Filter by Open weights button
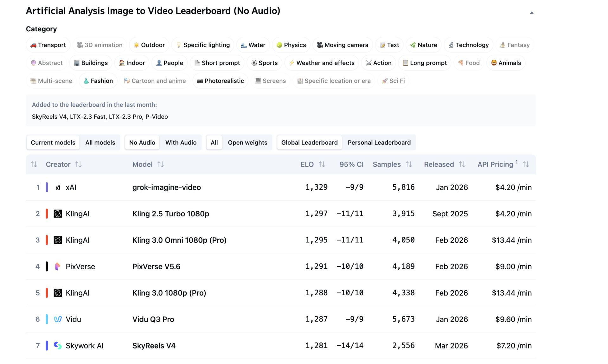The height and width of the screenshot is (364, 608). (247, 143)
